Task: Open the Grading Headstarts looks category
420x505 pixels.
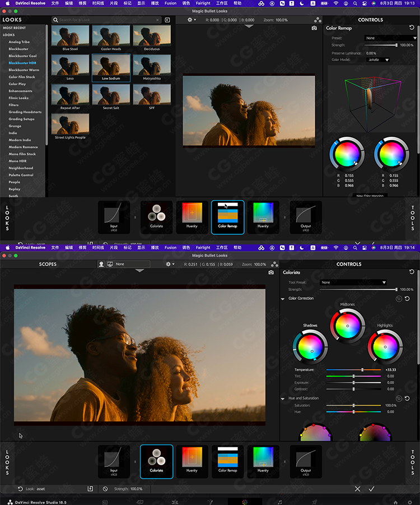Action: pyautogui.click(x=25, y=112)
